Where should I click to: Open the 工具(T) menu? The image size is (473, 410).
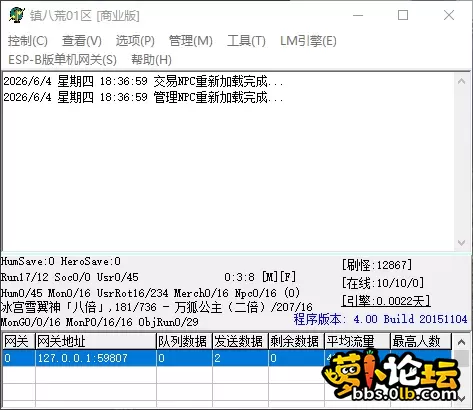click(x=246, y=41)
